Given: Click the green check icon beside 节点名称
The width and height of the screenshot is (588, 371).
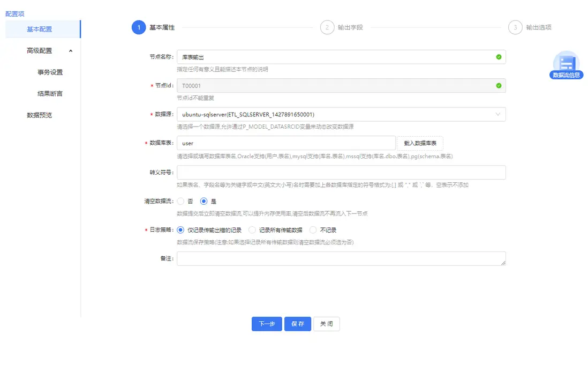Looking at the screenshot, I should point(499,57).
